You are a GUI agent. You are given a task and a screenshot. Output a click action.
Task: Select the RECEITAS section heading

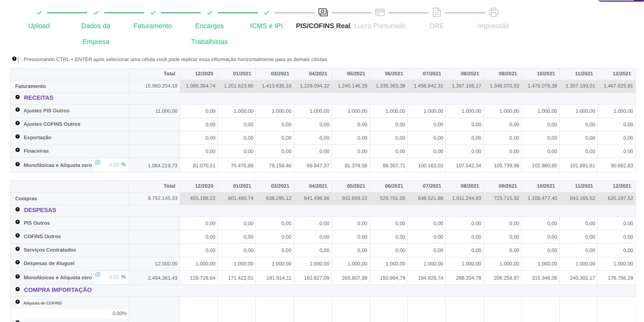tap(39, 98)
